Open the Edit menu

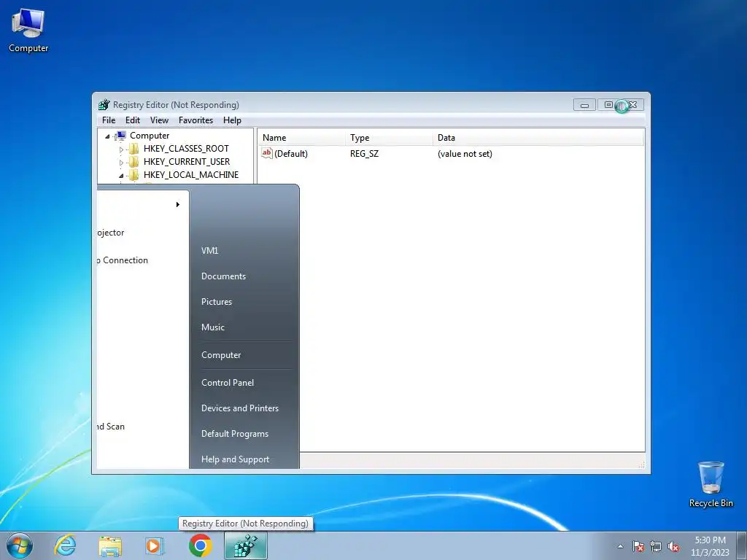133,120
